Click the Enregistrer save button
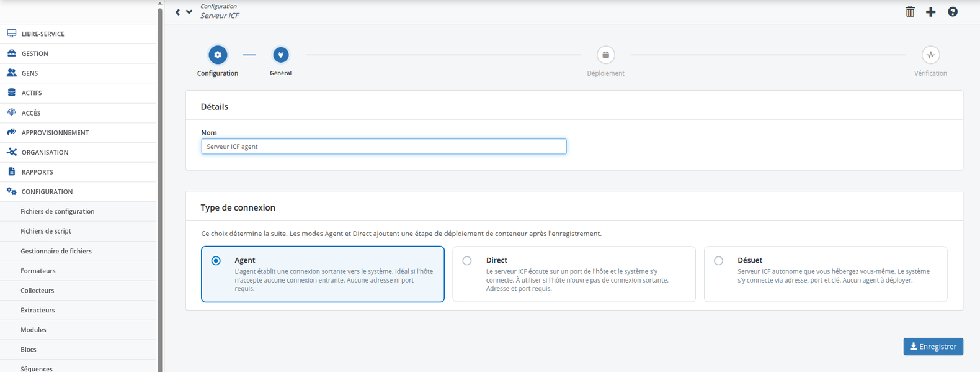 click(x=933, y=347)
